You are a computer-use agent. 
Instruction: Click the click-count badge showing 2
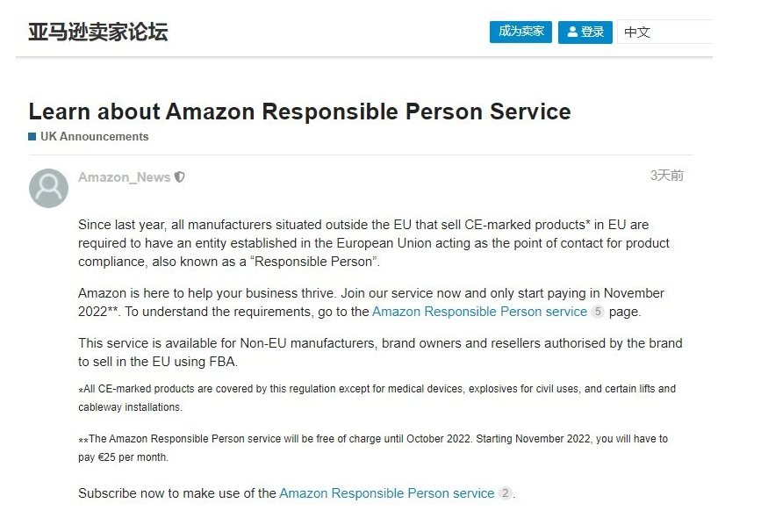(x=505, y=492)
